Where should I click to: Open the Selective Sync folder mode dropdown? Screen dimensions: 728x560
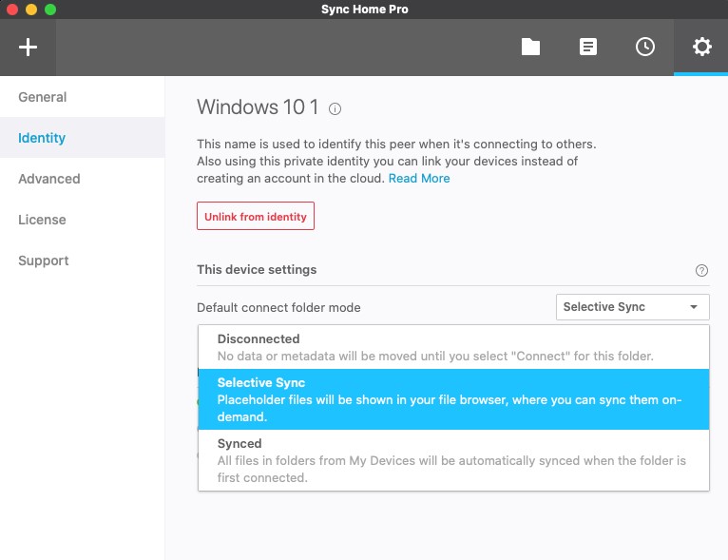click(632, 307)
